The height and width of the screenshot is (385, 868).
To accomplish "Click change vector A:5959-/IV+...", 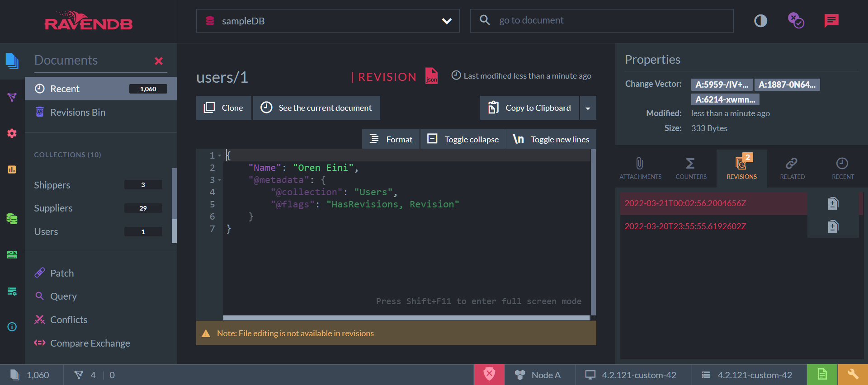I will pos(722,85).
